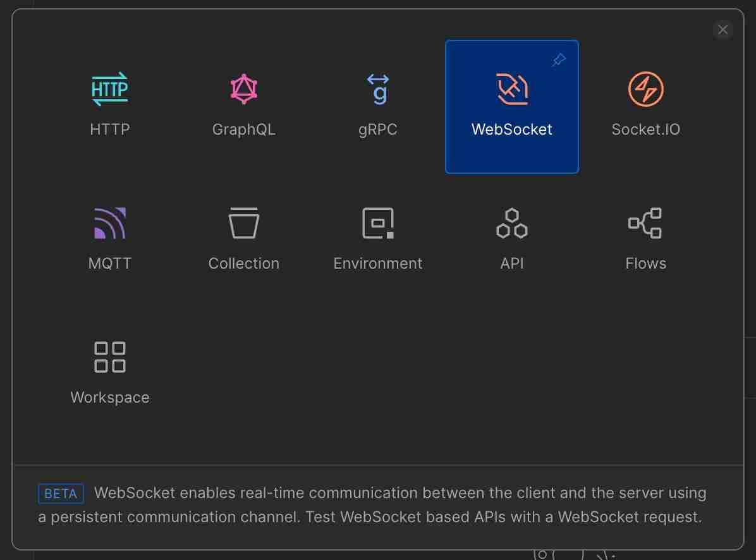Start a new MQTT request
Viewport: 756px width, 560px height.
[110, 238]
